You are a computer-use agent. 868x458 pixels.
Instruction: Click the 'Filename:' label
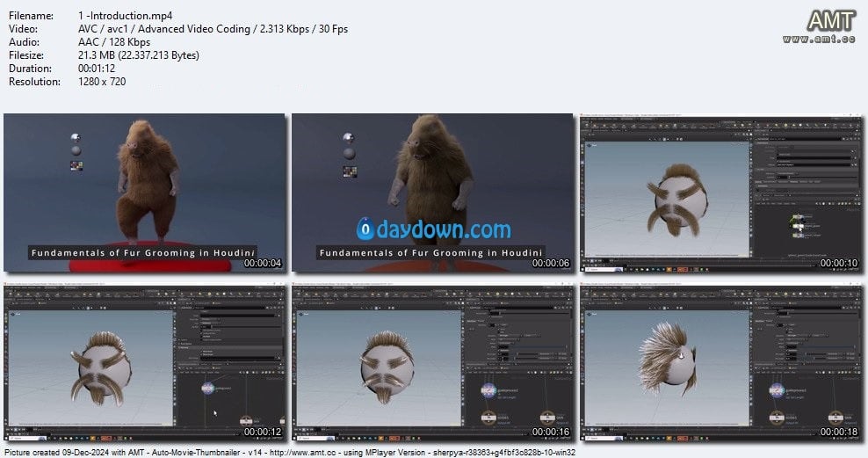[x=31, y=16]
